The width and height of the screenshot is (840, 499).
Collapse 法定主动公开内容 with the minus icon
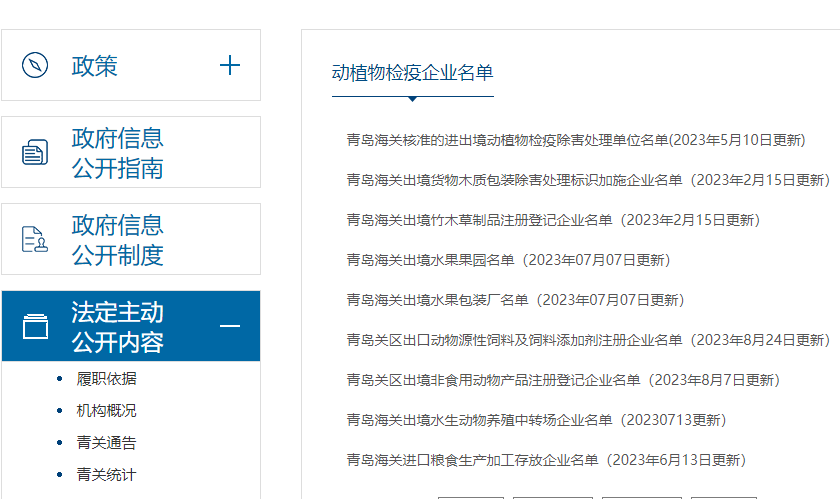pyautogui.click(x=230, y=326)
